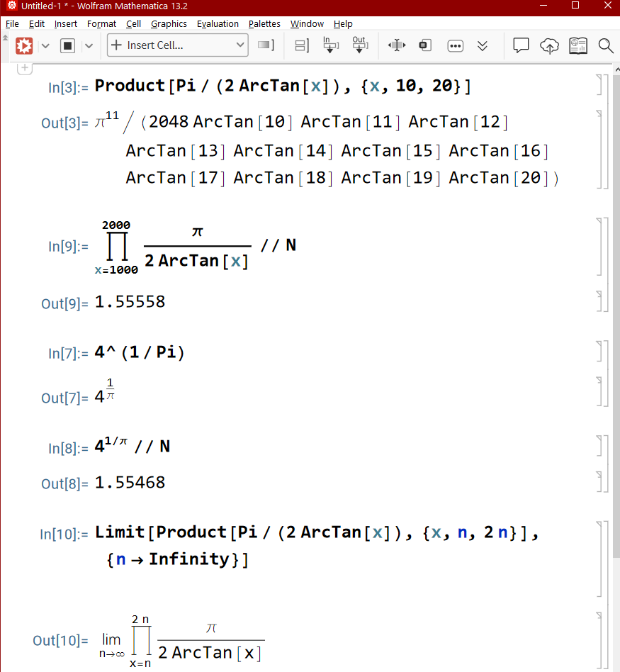620x672 pixels.
Task: Open the Format menu
Action: click(101, 24)
